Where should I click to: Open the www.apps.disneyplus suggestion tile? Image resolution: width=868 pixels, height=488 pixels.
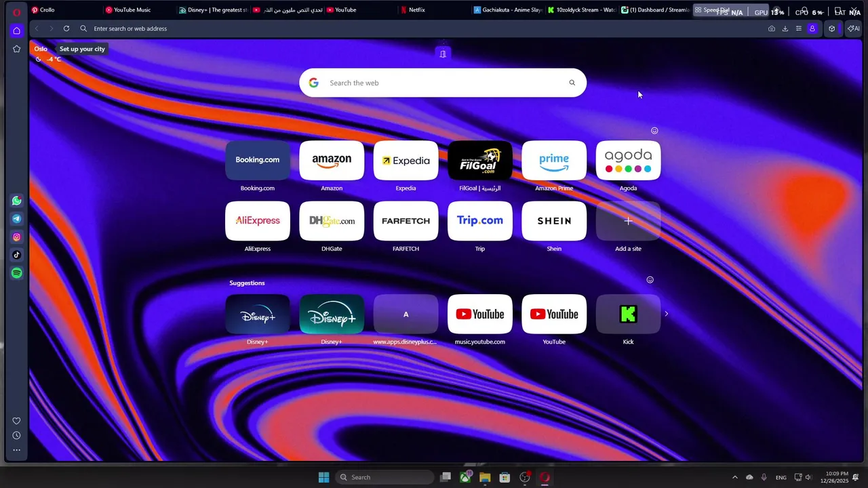pyautogui.click(x=406, y=314)
